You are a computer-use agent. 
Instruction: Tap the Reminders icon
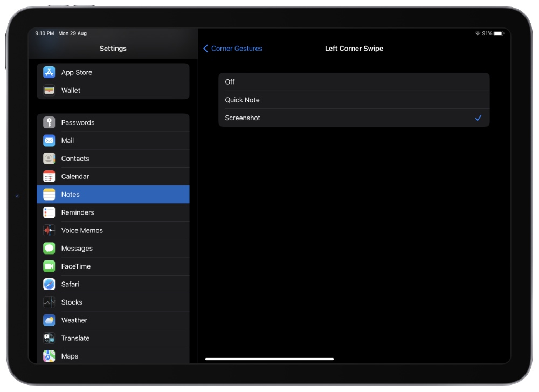(x=49, y=212)
